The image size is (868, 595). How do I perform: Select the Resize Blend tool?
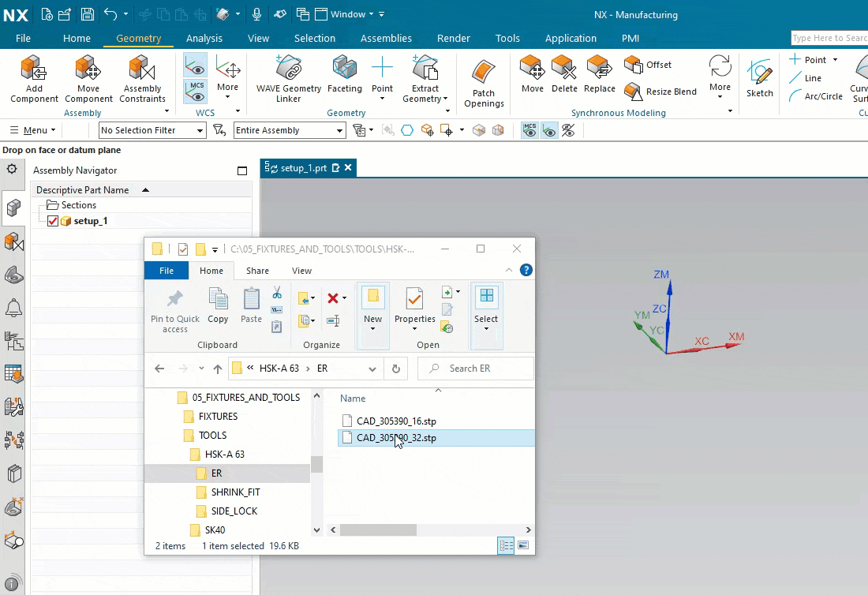(x=660, y=92)
